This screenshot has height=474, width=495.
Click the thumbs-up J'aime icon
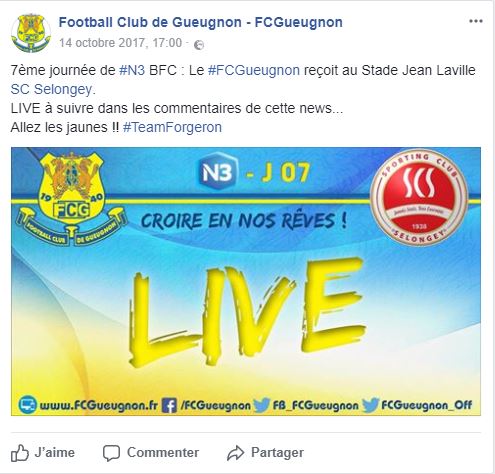[x=20, y=453]
